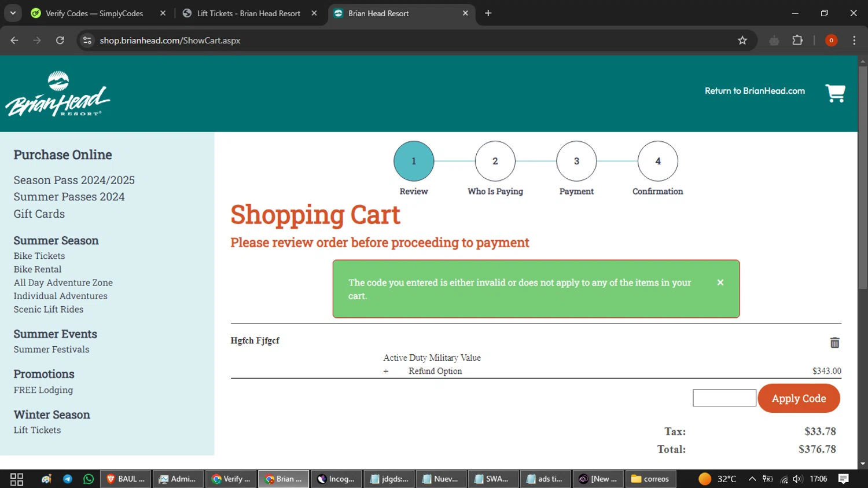868x488 pixels.
Task: Open the Verify Chrome taskbar window
Action: [x=231, y=479]
